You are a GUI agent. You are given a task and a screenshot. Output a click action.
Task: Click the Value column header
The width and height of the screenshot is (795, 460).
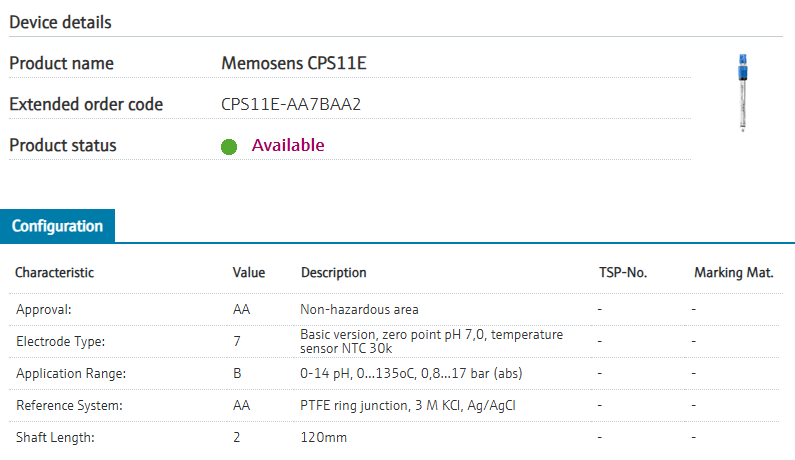pyautogui.click(x=249, y=272)
